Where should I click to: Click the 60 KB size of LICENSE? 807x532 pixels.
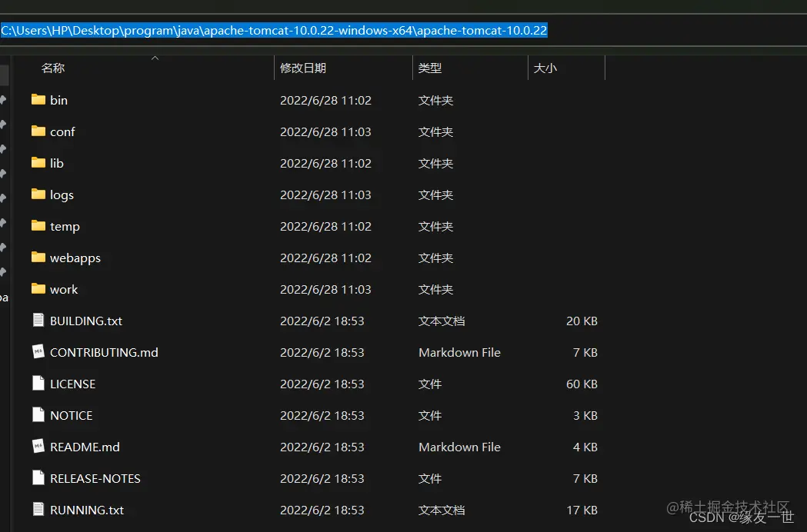tap(582, 384)
